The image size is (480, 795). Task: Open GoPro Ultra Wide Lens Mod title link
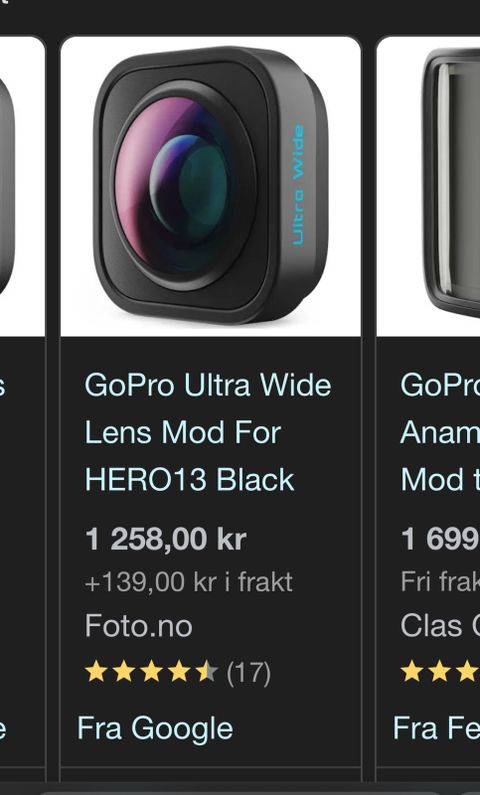208,432
